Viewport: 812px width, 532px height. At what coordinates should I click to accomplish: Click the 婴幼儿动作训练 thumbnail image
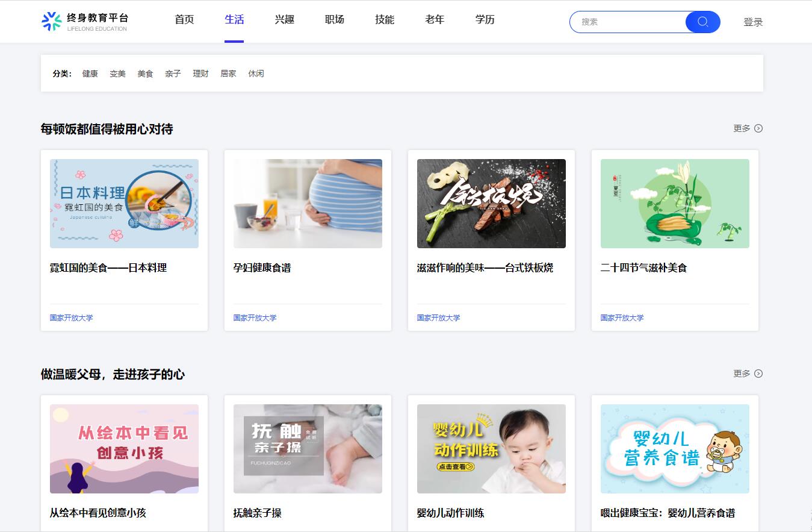(x=491, y=449)
